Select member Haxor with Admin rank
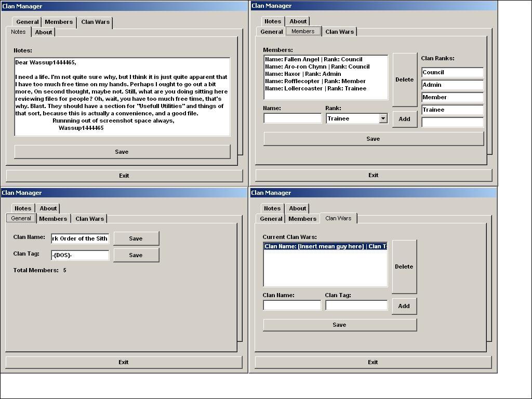This screenshot has height=399, width=532. tap(302, 74)
